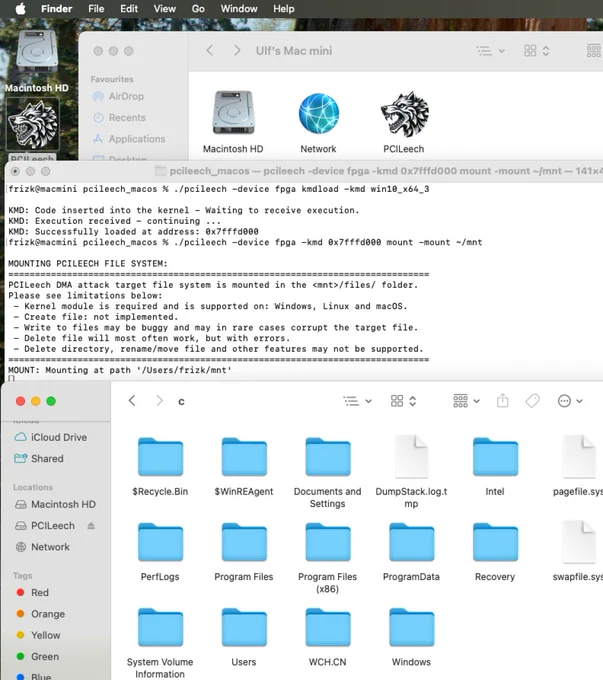Select the Program Files (x86) folder

coord(328,557)
